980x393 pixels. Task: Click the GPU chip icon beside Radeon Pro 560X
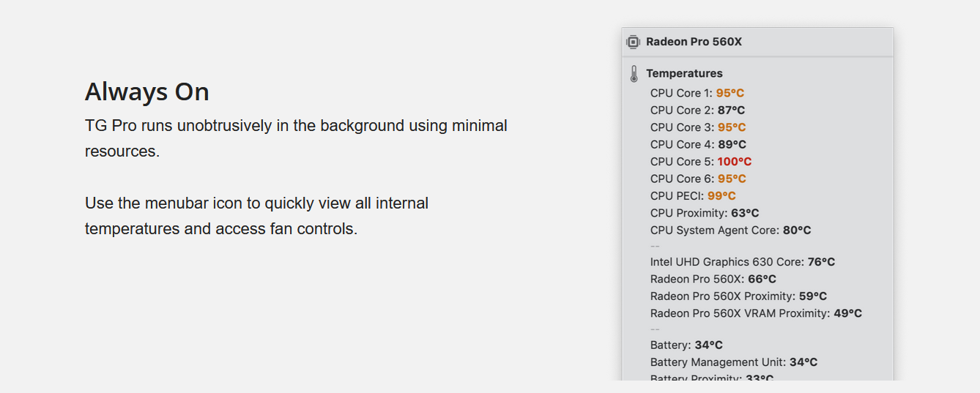634,42
